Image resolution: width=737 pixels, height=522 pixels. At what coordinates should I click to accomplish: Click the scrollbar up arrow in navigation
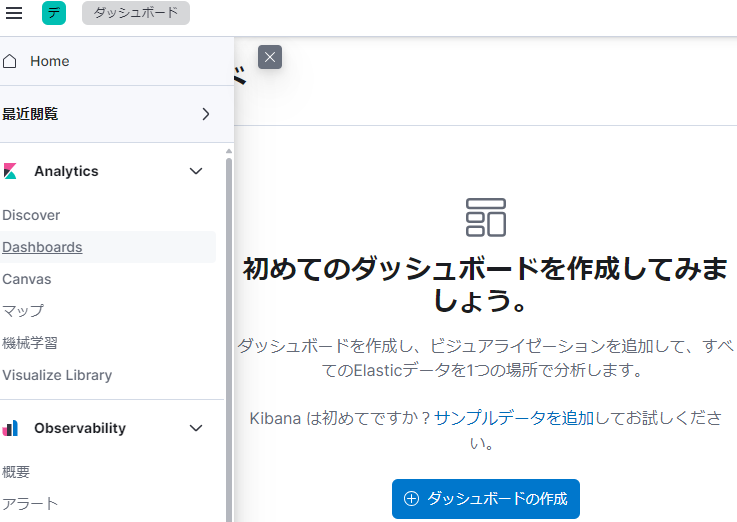(x=229, y=151)
